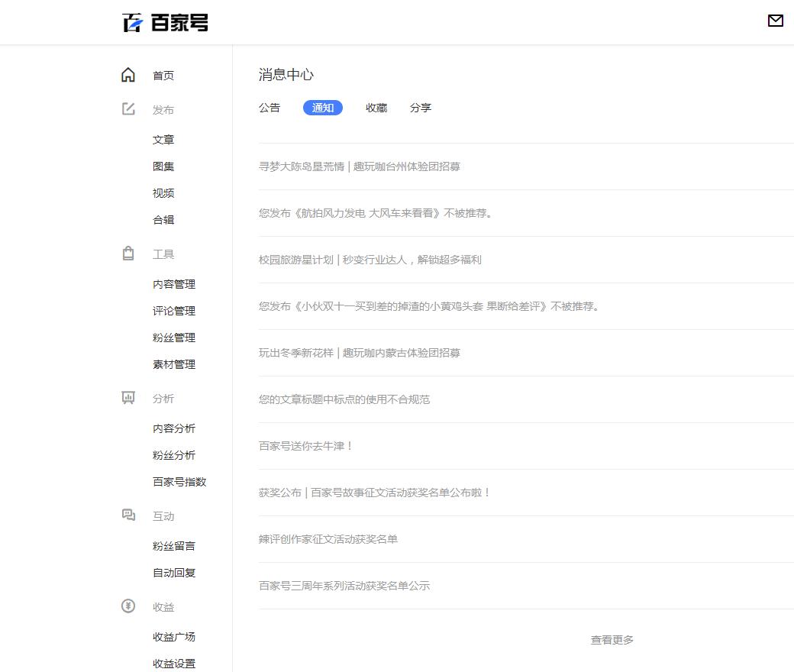Image resolution: width=794 pixels, height=672 pixels.
Task: Collapse the 工具 section in the sidebar
Action: (x=163, y=254)
